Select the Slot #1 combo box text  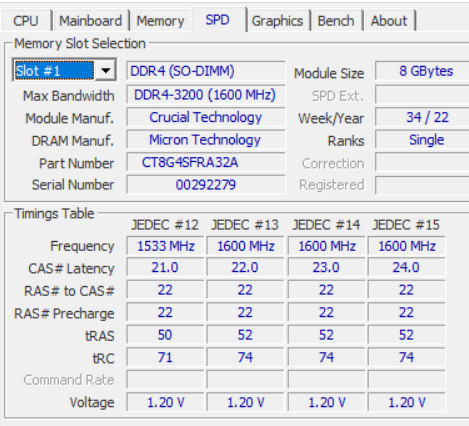(x=55, y=71)
